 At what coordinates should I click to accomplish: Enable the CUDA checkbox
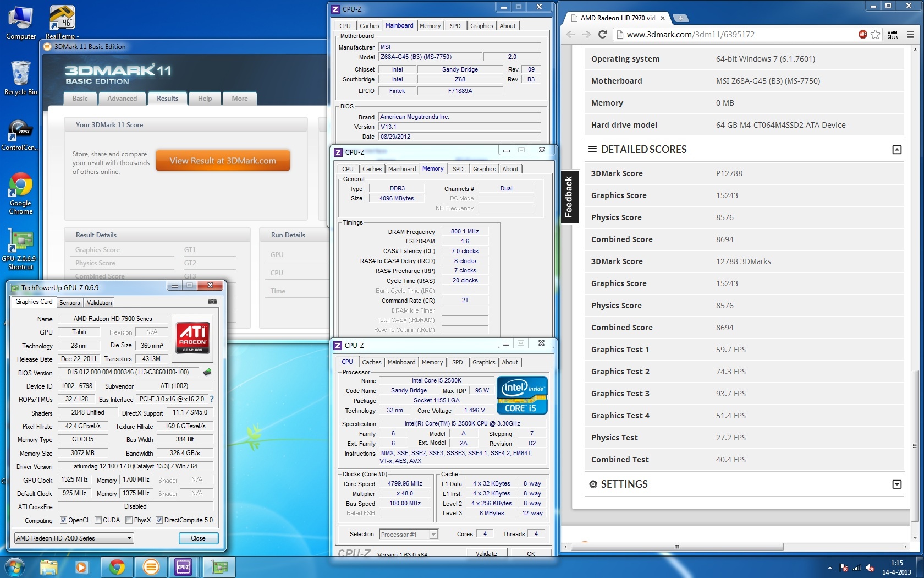click(x=98, y=520)
